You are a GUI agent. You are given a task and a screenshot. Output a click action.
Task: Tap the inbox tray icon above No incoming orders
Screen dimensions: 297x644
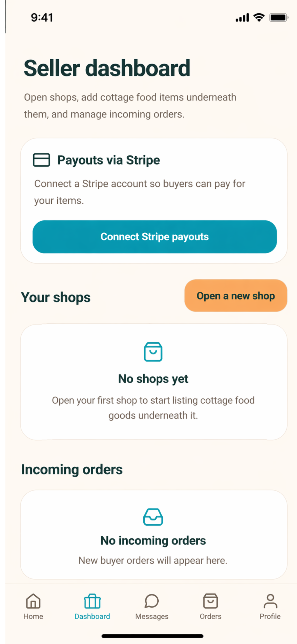pyautogui.click(x=153, y=517)
